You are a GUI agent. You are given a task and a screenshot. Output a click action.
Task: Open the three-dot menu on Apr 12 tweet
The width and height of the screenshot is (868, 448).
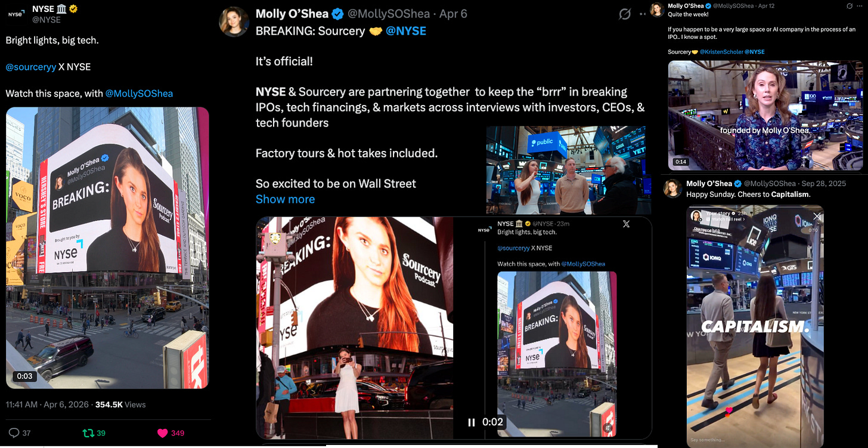coord(860,6)
